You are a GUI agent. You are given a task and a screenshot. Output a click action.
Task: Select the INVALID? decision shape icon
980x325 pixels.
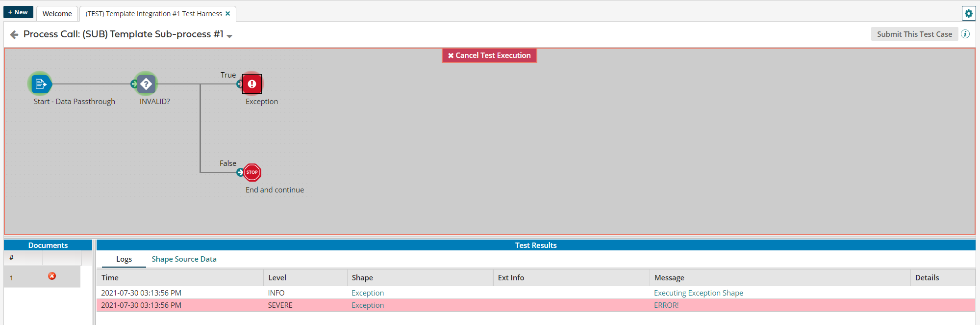pyautogui.click(x=146, y=84)
